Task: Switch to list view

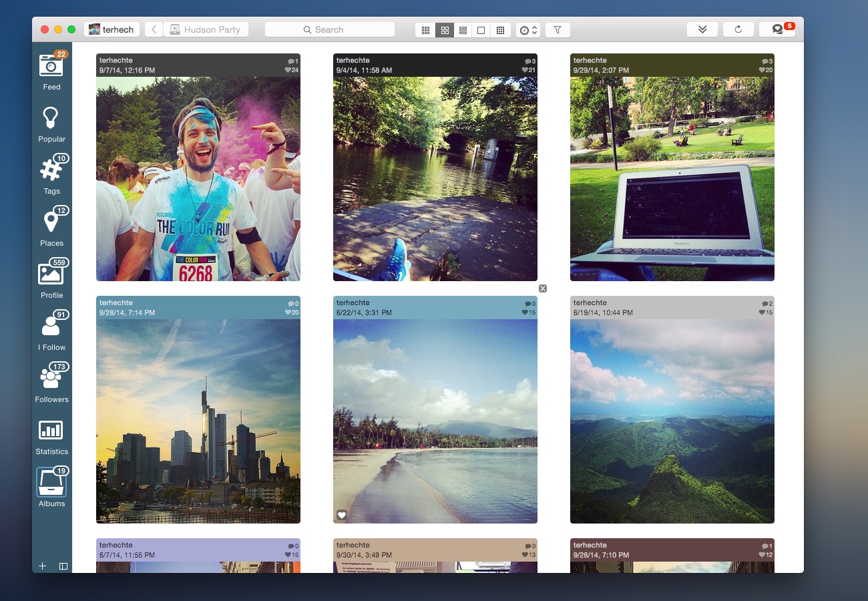Action: (x=463, y=30)
